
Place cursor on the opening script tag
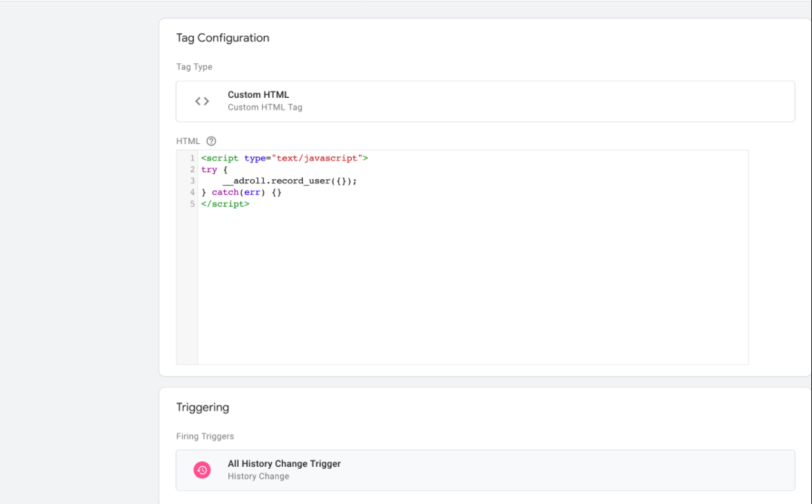220,159
